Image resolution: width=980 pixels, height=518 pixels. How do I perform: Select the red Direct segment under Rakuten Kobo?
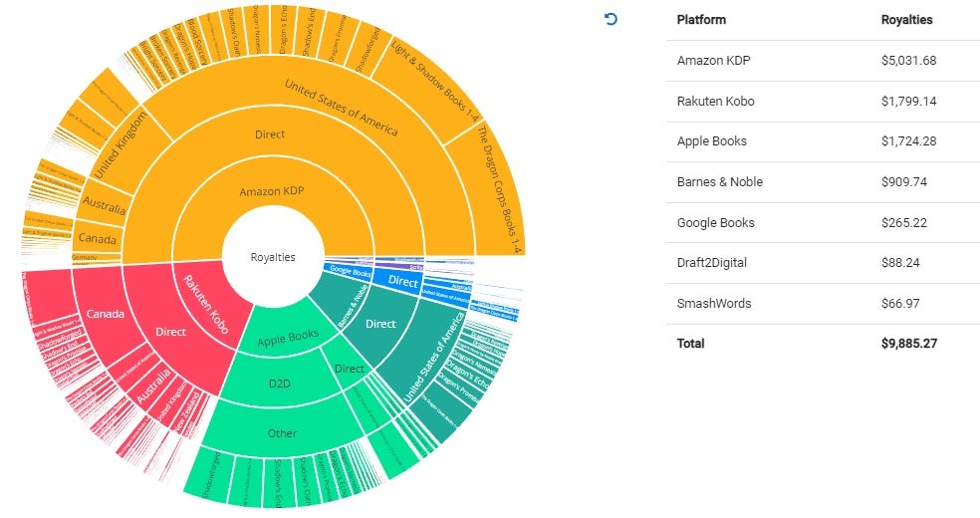(170, 332)
